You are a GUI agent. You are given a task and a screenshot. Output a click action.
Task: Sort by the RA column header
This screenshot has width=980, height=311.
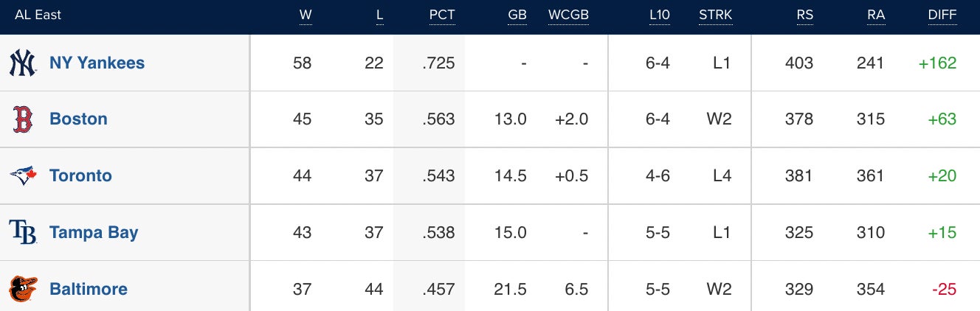[876, 15]
